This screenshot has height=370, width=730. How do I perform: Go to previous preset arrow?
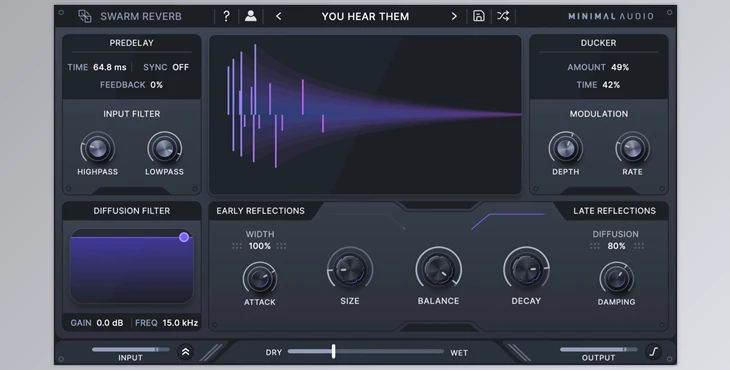tap(278, 16)
